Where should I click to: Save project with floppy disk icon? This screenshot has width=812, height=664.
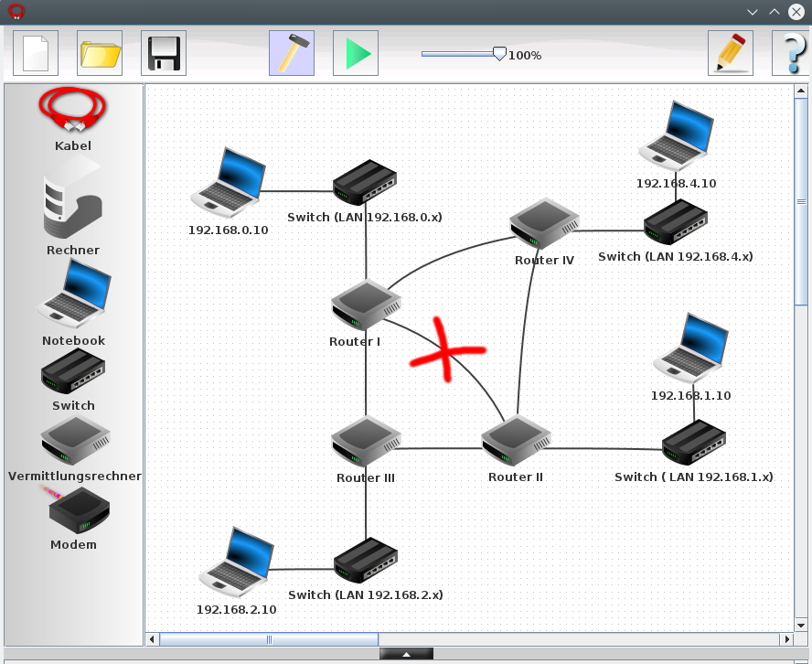(164, 54)
